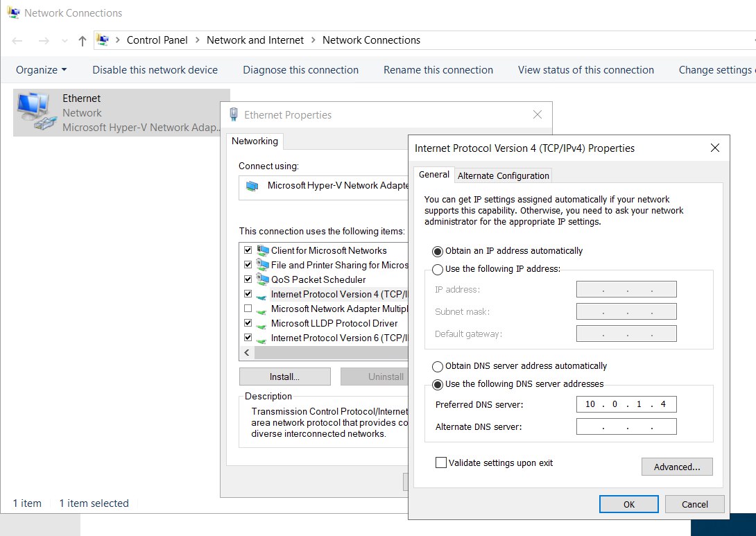This screenshot has width=756, height=536.
Task: Click the back navigation arrow
Action: coord(17,40)
